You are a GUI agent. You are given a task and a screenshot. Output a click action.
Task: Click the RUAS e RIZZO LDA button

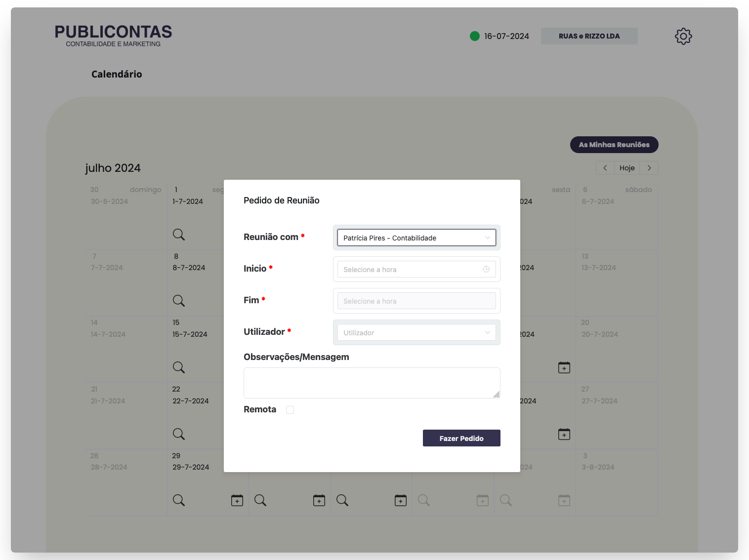point(589,36)
